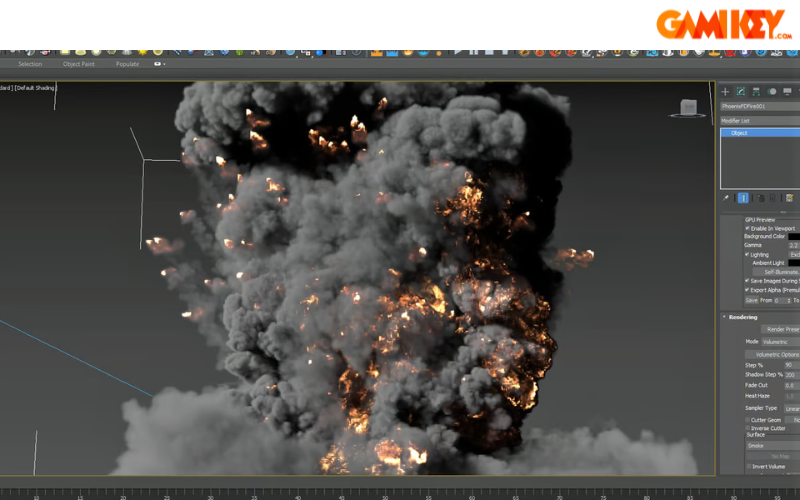Image resolution: width=800 pixels, height=500 pixels.
Task: Toggle Show End Result below modifier stack
Action: tap(743, 198)
